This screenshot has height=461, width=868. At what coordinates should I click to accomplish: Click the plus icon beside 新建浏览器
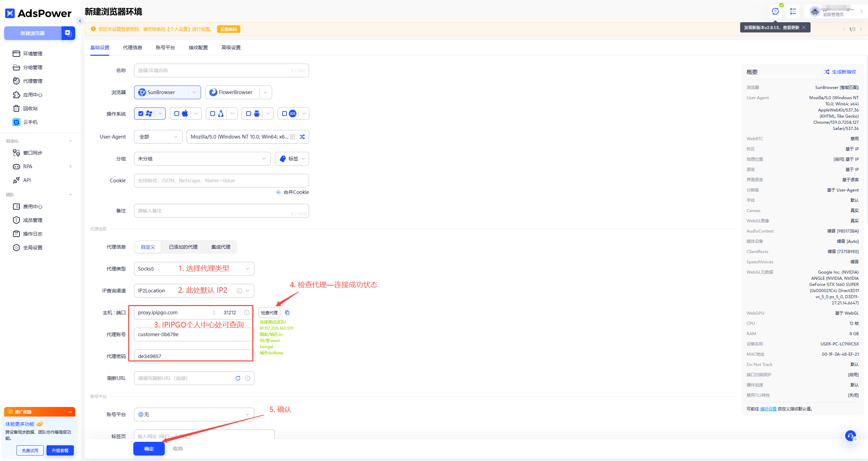(68, 33)
